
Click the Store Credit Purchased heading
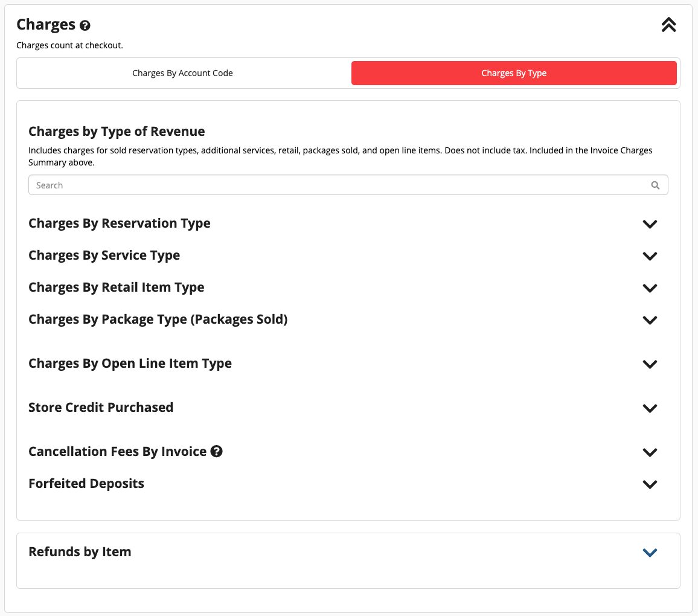point(101,407)
